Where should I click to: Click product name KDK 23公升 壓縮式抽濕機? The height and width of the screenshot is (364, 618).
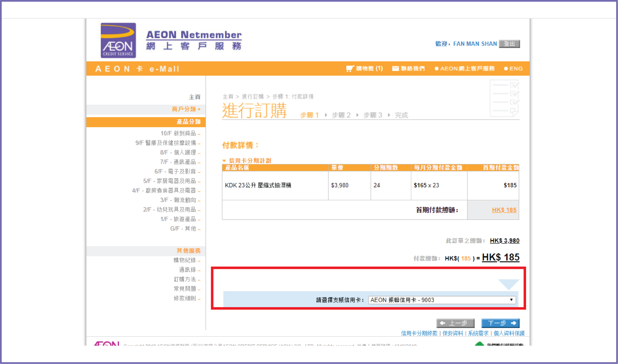point(258,185)
